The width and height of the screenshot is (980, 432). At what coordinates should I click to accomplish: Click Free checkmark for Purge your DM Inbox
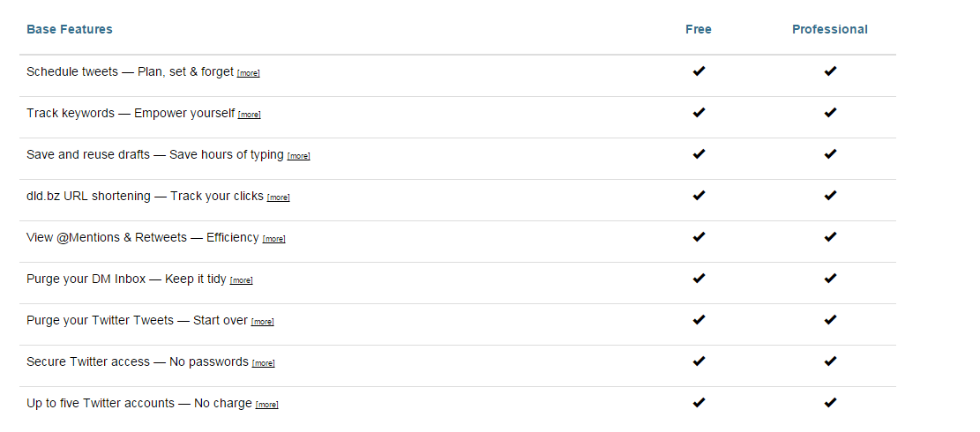(x=699, y=279)
